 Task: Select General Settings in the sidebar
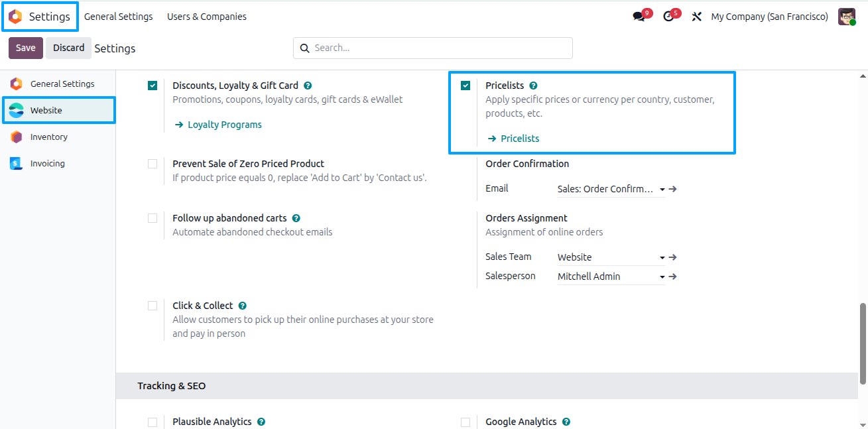58,84
